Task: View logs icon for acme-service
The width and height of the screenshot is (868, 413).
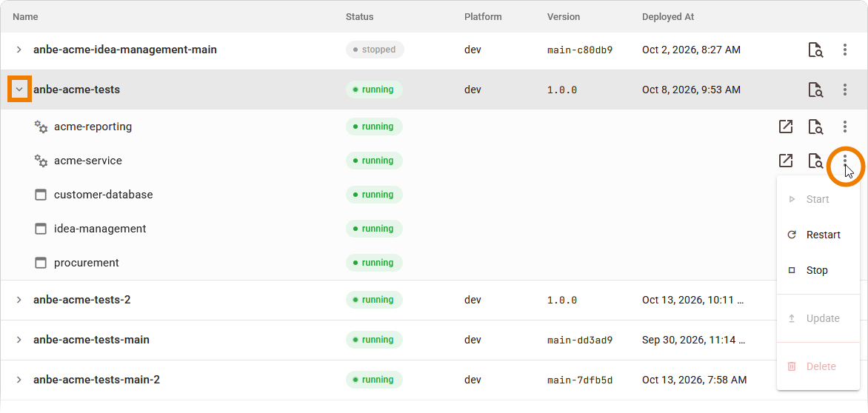Action: click(815, 161)
